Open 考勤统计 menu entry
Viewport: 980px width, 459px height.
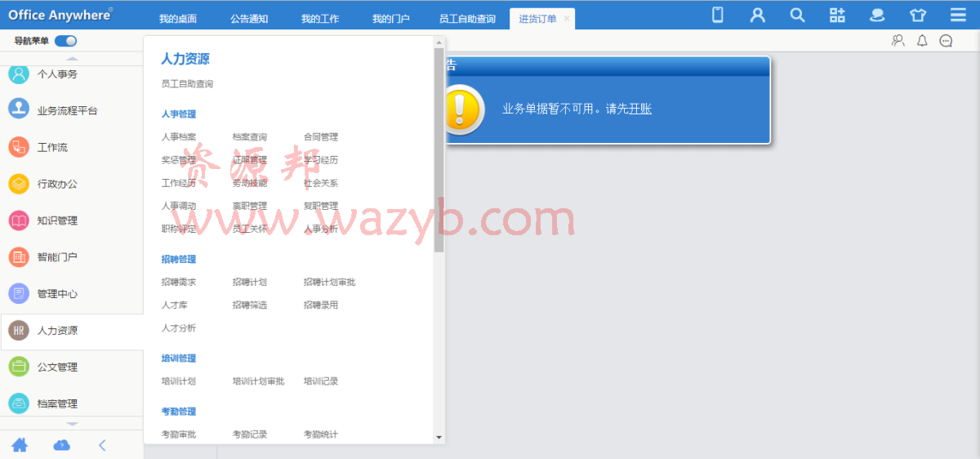[321, 434]
